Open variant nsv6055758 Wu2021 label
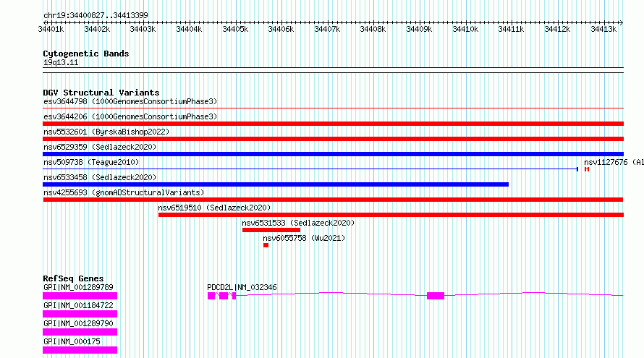 [304, 238]
